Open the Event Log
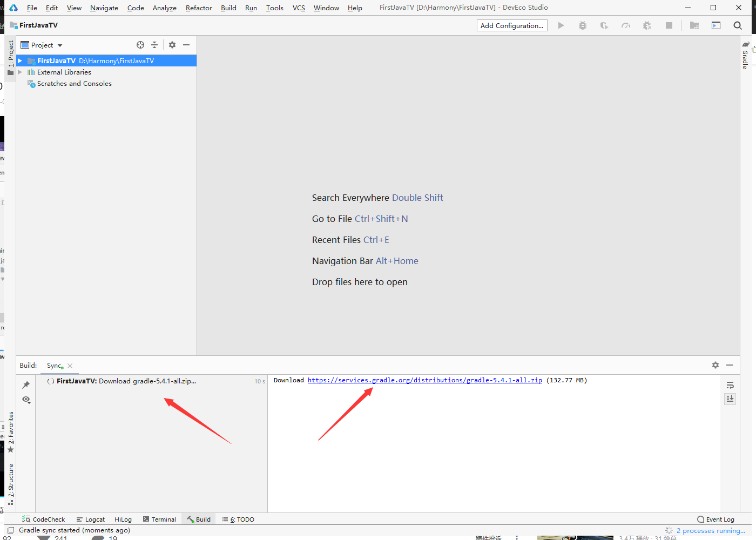 point(715,519)
